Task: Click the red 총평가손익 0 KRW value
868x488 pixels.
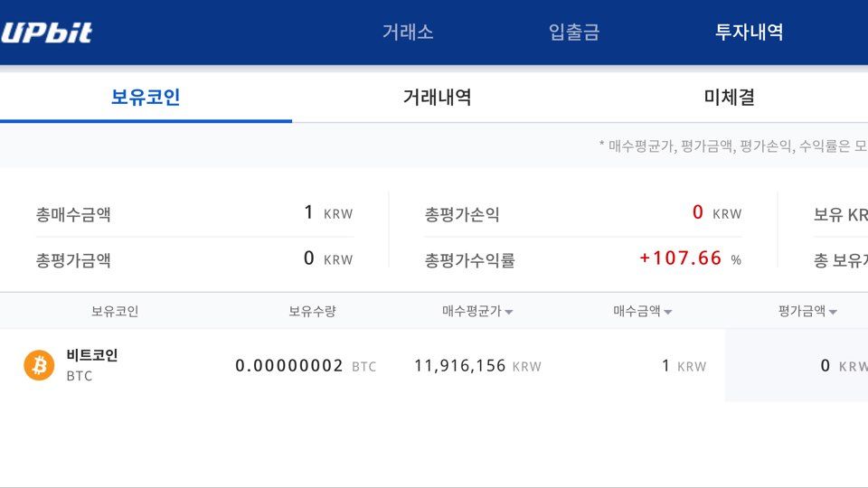Action: click(x=716, y=213)
